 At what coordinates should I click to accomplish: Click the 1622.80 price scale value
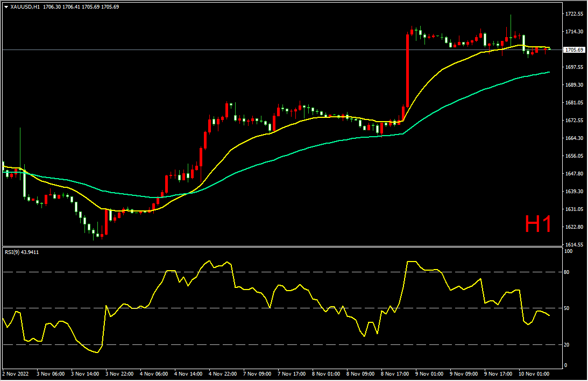(x=574, y=227)
